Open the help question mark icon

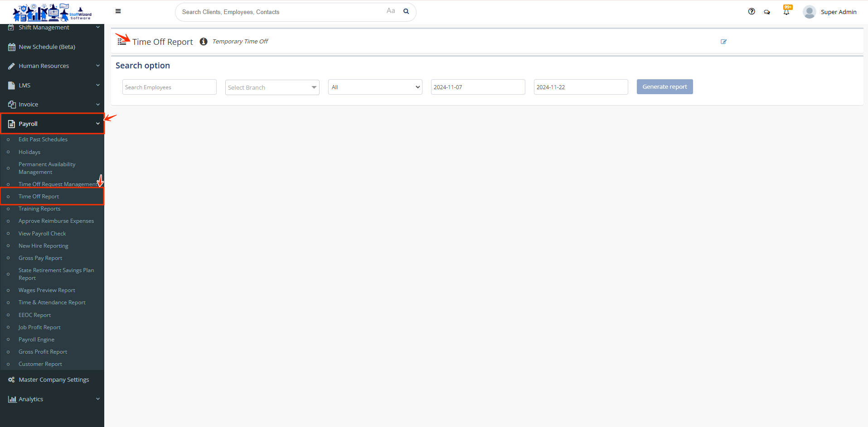[752, 12]
